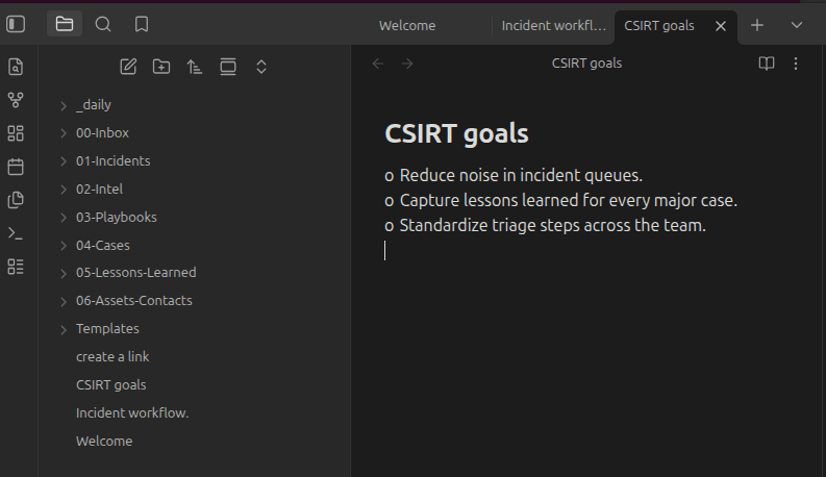The height and width of the screenshot is (477, 826).
Task: Open command palette terminal icon
Action: click(x=16, y=233)
